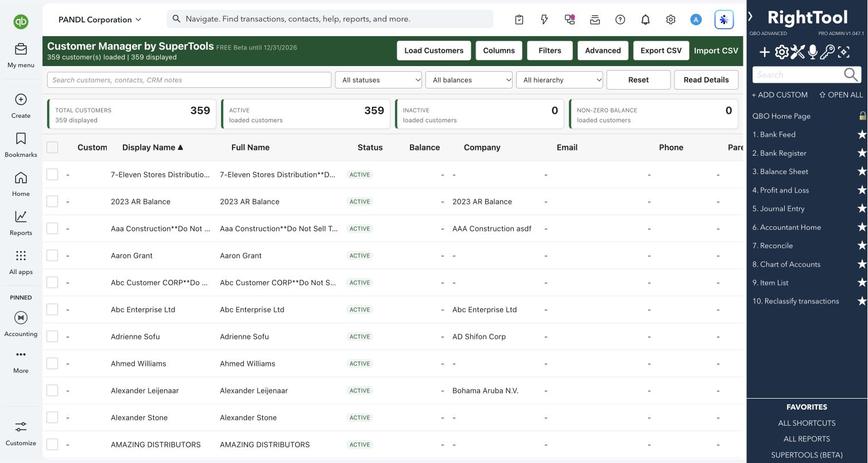Open QuickBooks settings gear in top bar
The width and height of the screenshot is (868, 463).
coord(671,20)
